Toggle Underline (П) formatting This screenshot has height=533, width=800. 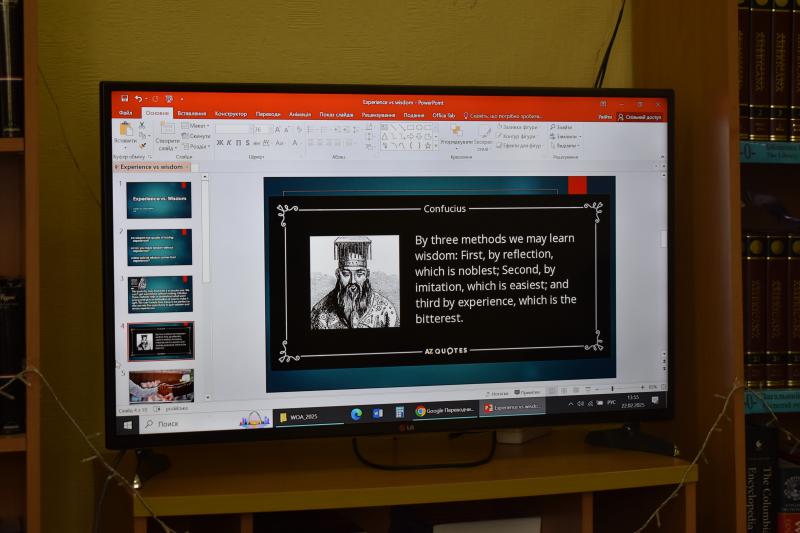pyautogui.click(x=238, y=143)
